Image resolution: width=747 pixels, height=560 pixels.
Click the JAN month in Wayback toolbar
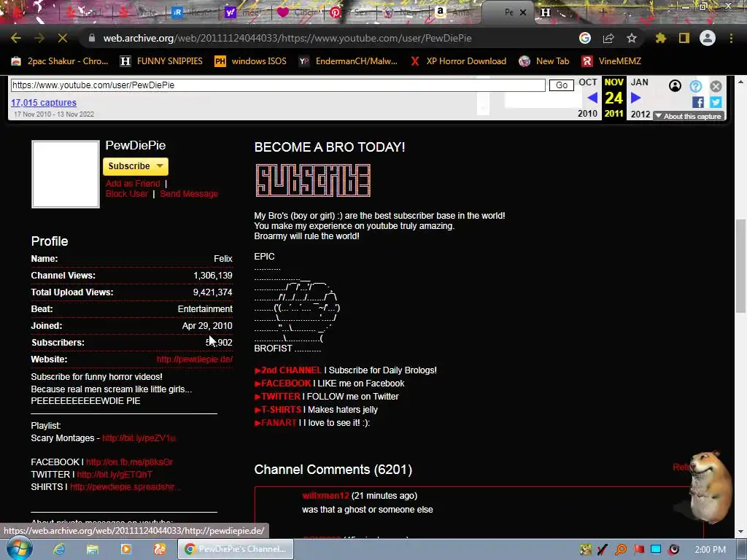639,82
